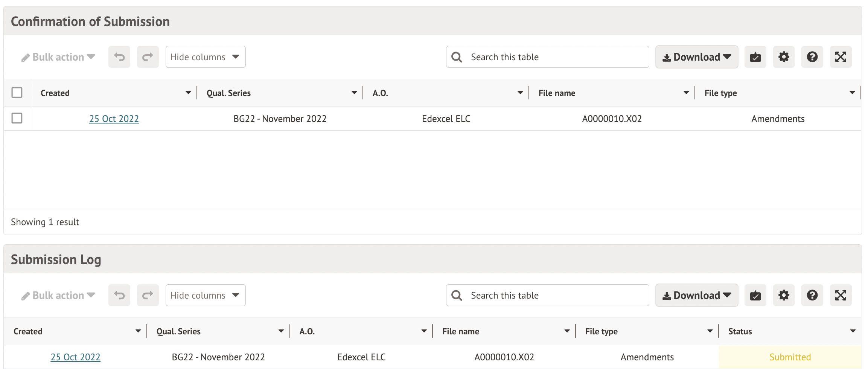Viewport: 868px width, 369px height.
Task: Expand Submission Log table to fullscreen
Action: (x=841, y=296)
